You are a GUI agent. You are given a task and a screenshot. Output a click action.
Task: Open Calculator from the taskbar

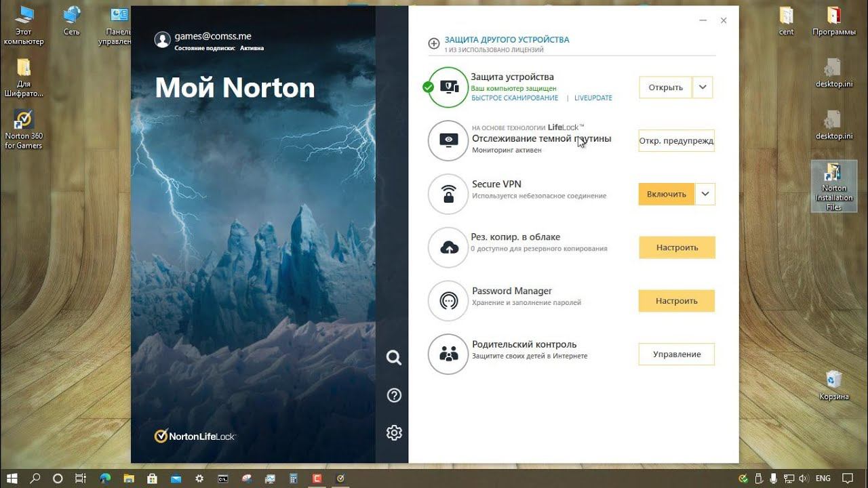point(294,479)
